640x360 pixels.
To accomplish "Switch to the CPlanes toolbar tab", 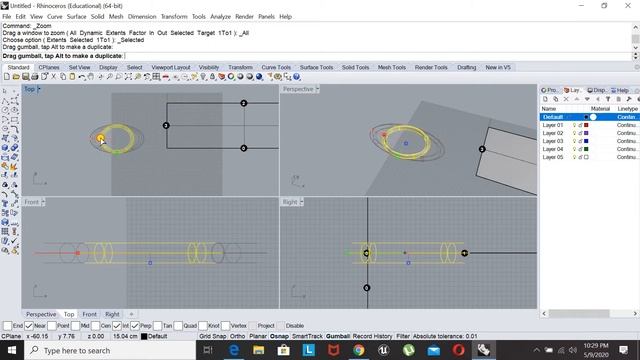I will (x=49, y=67).
